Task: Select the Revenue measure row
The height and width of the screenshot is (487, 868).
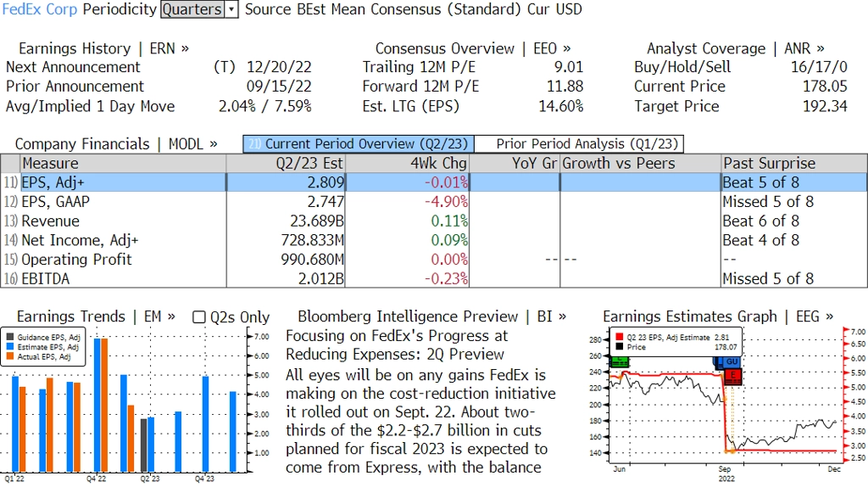Action: tap(434, 221)
